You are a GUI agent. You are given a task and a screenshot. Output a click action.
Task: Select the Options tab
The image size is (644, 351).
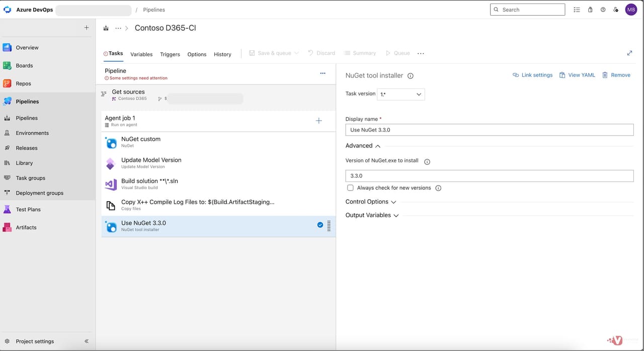pos(197,54)
